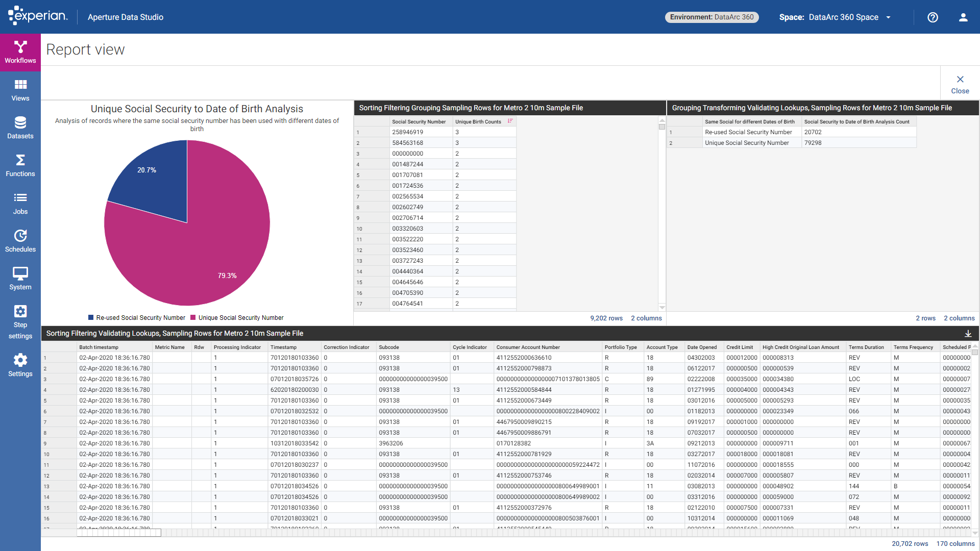The height and width of the screenshot is (551, 980).
Task: Click the help question mark icon
Action: coord(933,17)
